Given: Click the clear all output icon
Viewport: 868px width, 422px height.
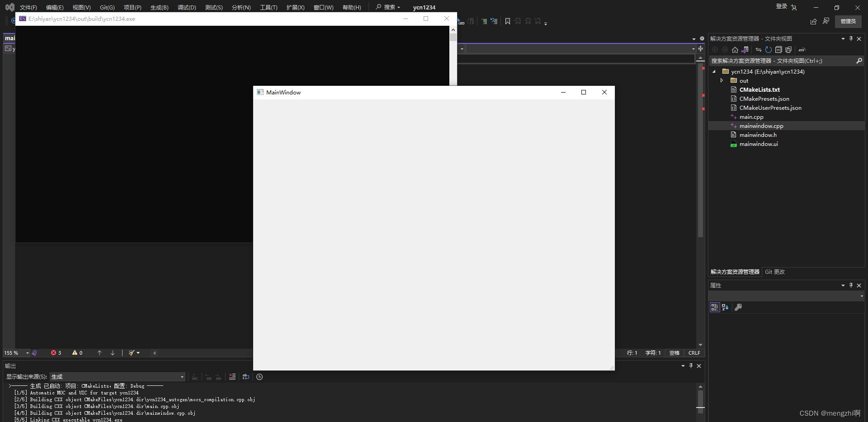Looking at the screenshot, I should tap(232, 376).
